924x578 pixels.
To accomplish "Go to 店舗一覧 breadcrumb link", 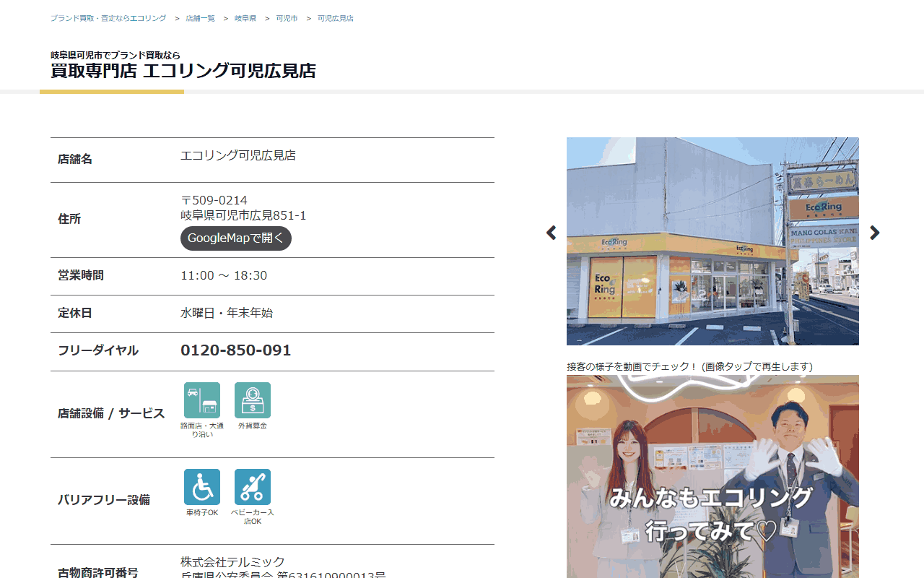I will 201,18.
